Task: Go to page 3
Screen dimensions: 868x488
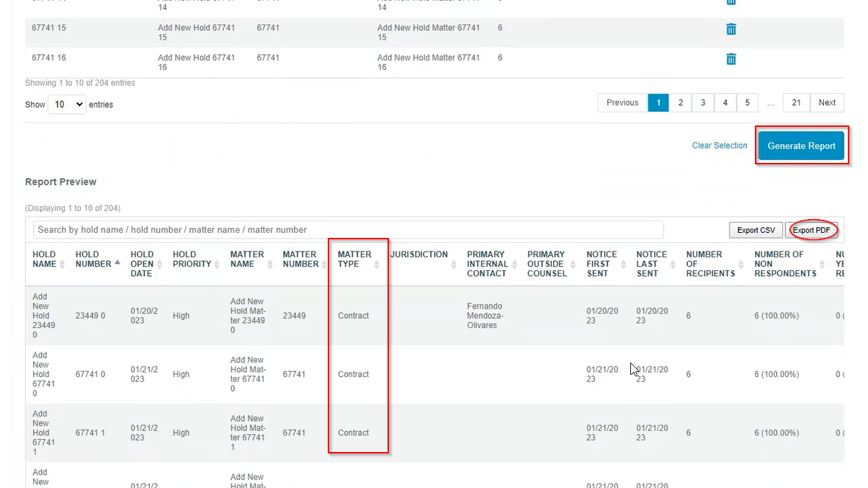Action: [703, 103]
